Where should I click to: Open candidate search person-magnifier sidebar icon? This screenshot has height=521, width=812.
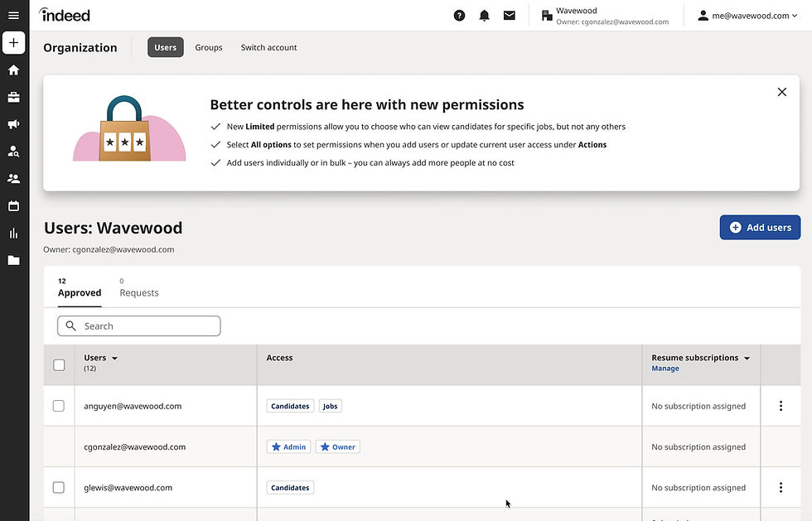pyautogui.click(x=14, y=152)
